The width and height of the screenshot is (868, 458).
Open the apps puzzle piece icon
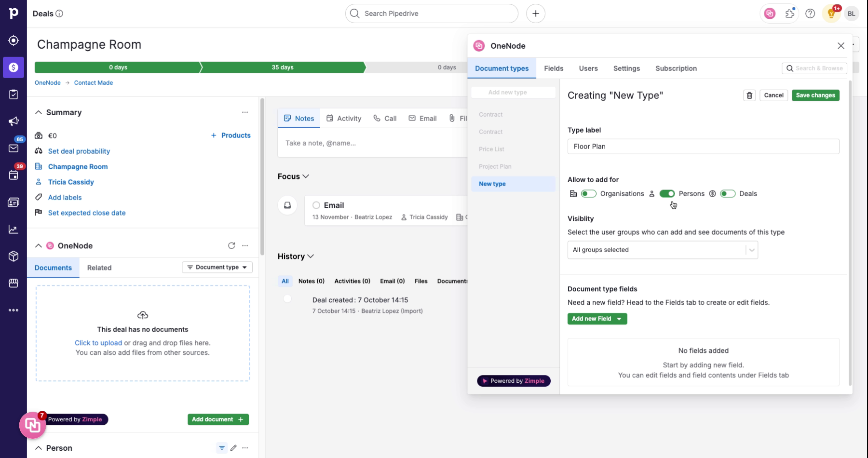coord(790,13)
